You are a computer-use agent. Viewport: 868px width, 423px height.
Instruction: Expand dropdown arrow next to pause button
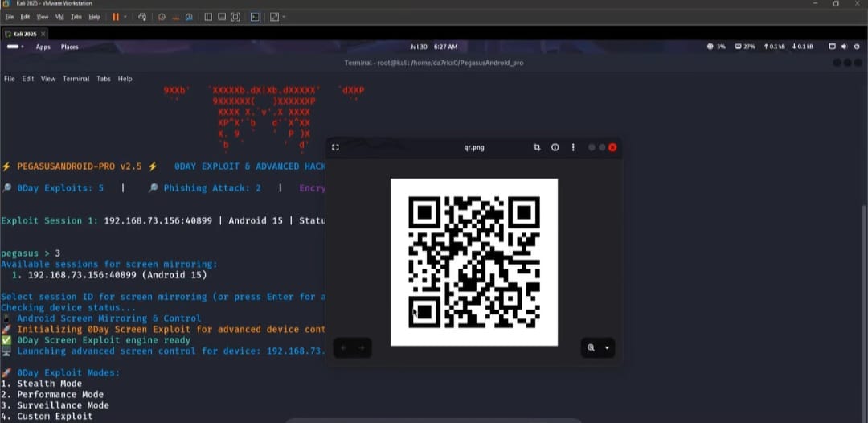[126, 17]
